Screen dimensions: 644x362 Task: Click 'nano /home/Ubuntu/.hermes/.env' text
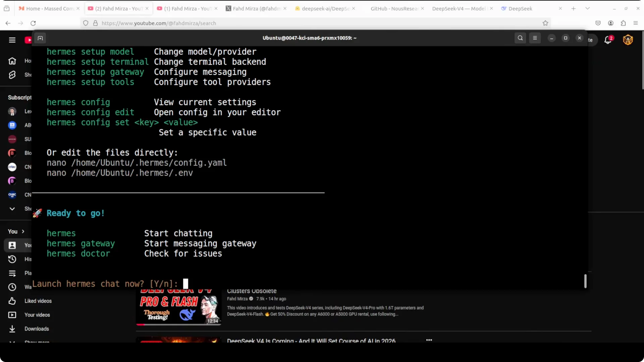[x=120, y=173]
